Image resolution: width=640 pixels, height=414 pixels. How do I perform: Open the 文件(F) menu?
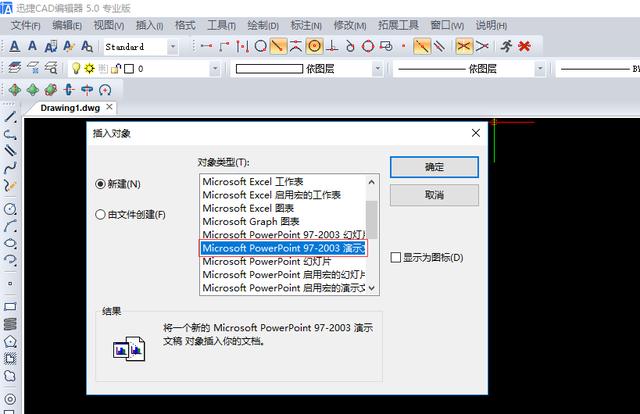click(25, 25)
